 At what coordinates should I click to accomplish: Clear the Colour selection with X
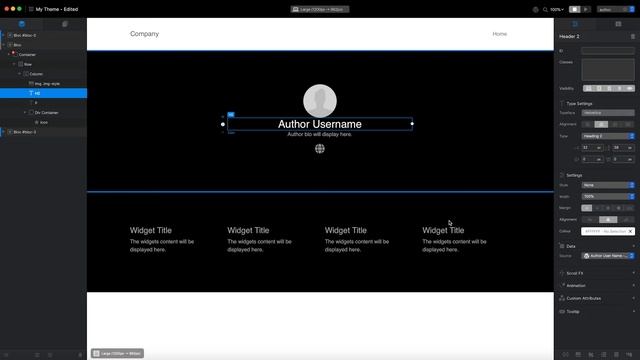[x=631, y=231]
